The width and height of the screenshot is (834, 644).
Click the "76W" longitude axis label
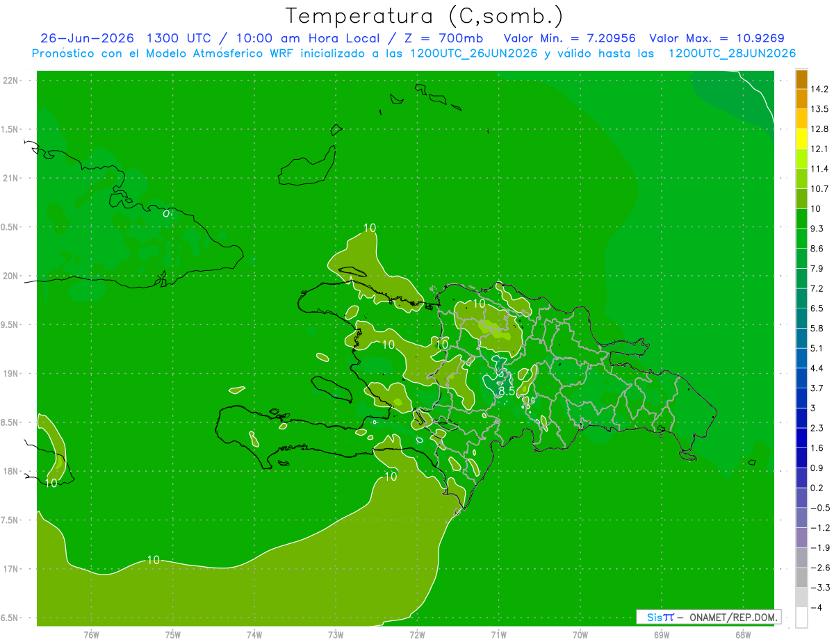(91, 635)
